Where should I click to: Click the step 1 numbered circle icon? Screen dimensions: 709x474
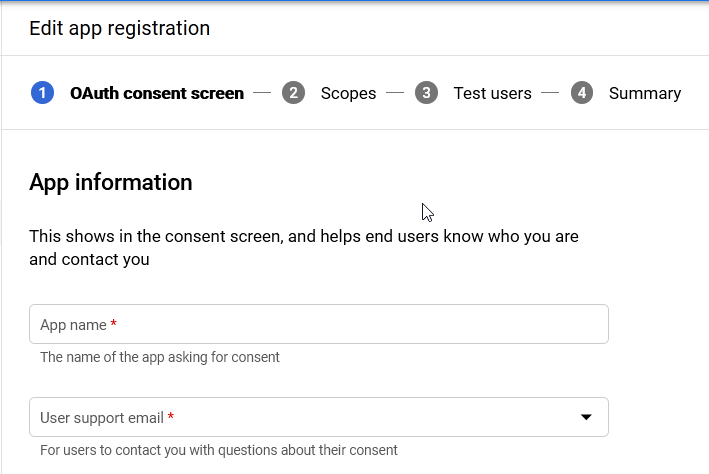click(42, 93)
